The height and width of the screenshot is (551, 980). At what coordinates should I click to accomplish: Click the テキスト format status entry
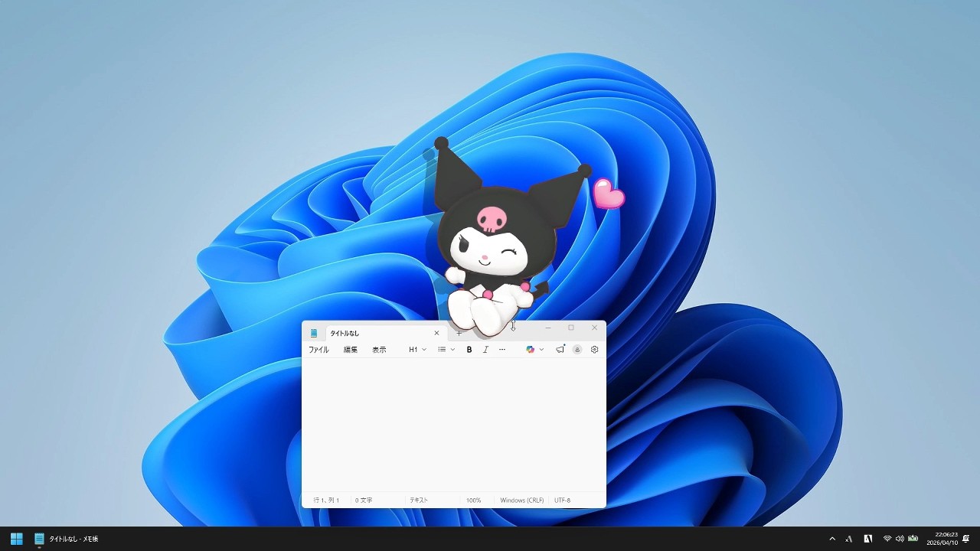click(x=419, y=500)
